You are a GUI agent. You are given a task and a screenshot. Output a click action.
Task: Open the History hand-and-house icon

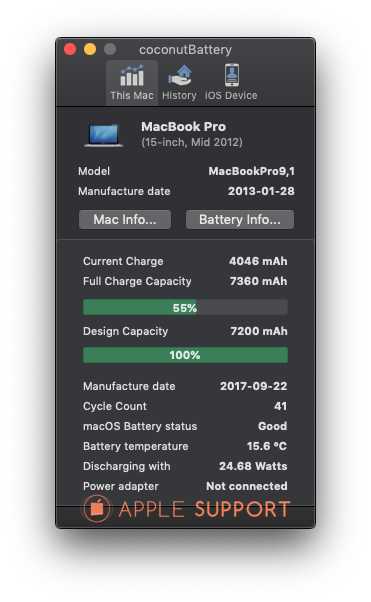(180, 75)
